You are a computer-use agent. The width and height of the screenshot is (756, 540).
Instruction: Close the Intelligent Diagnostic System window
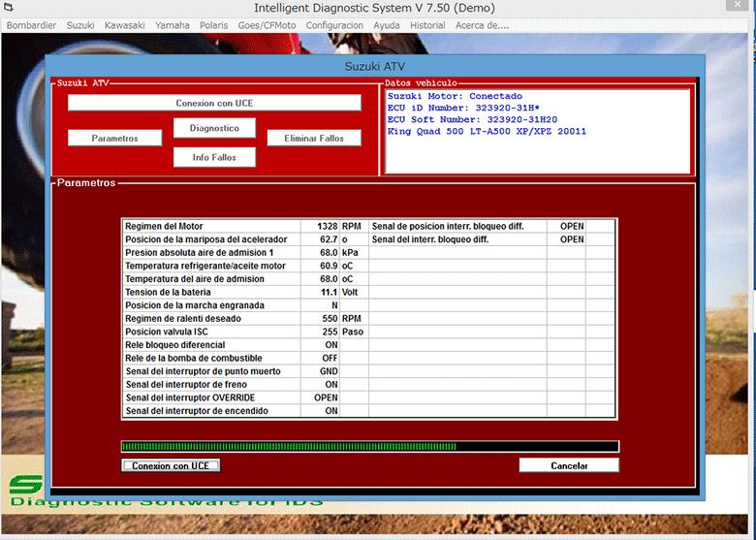(x=738, y=5)
